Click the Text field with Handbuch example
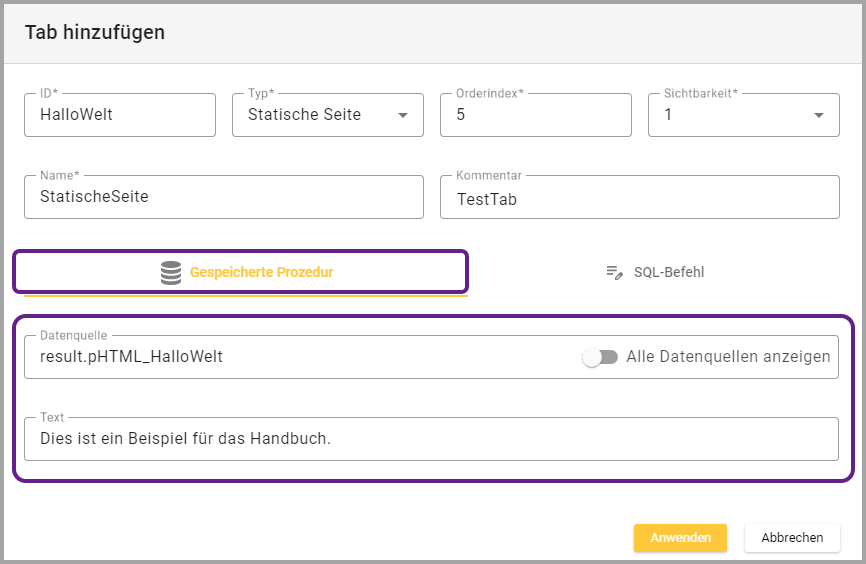The height and width of the screenshot is (564, 866). pyautogui.click(x=431, y=438)
